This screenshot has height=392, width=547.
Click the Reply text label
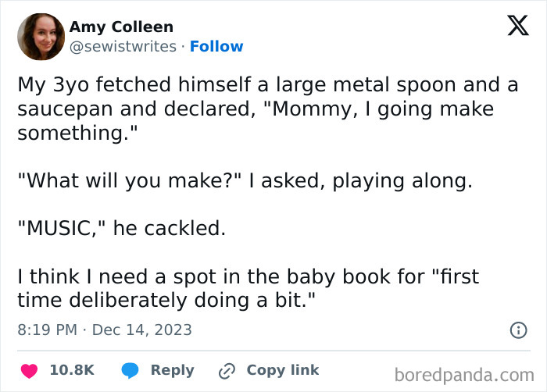(x=172, y=370)
